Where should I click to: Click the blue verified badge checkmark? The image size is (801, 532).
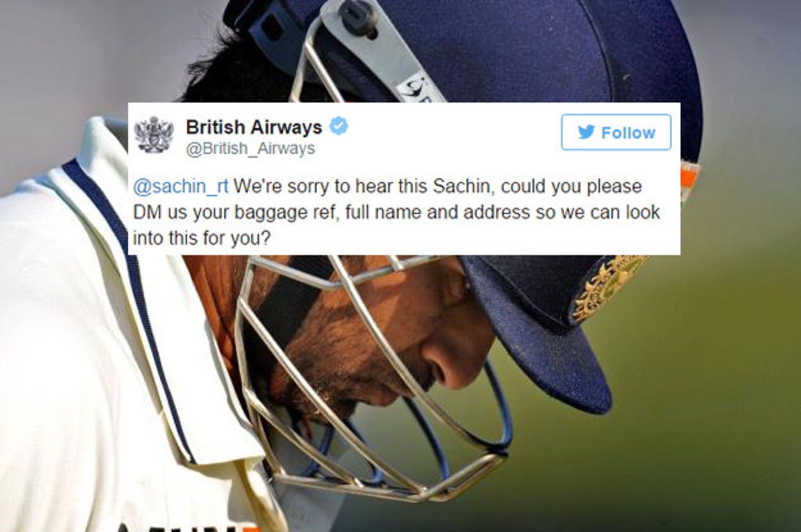point(338,127)
